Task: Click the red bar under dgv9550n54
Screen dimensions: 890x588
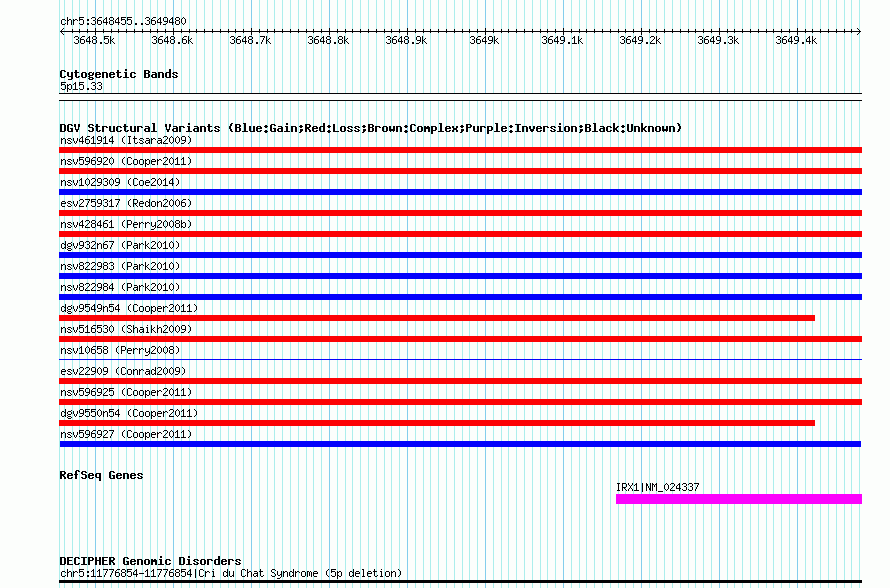Action: pos(437,423)
